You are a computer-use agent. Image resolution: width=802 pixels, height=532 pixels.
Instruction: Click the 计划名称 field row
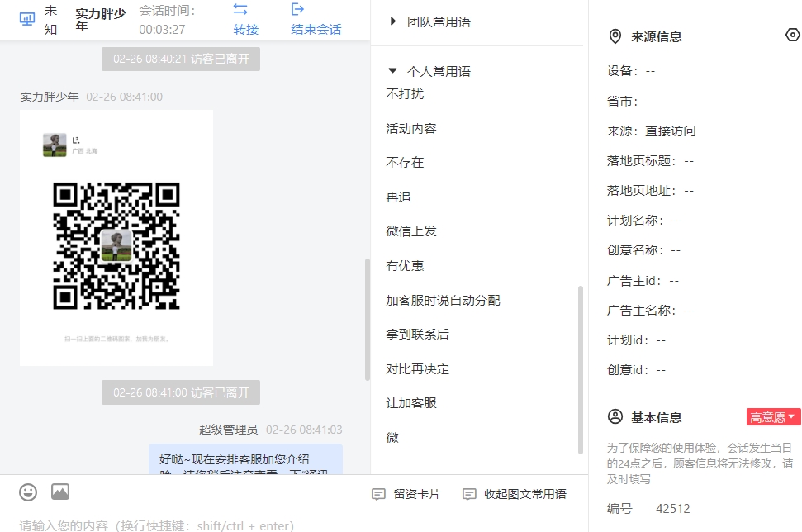point(643,221)
